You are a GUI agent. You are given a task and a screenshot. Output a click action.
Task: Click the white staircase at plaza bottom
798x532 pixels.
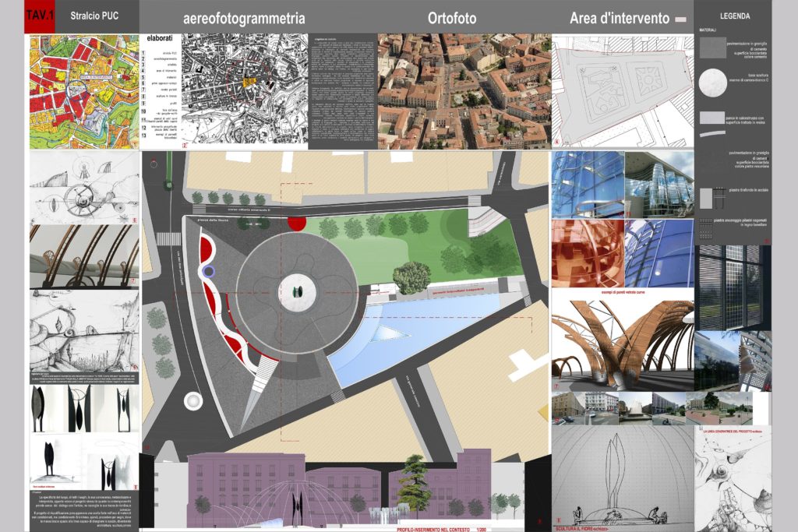coord(265,374)
